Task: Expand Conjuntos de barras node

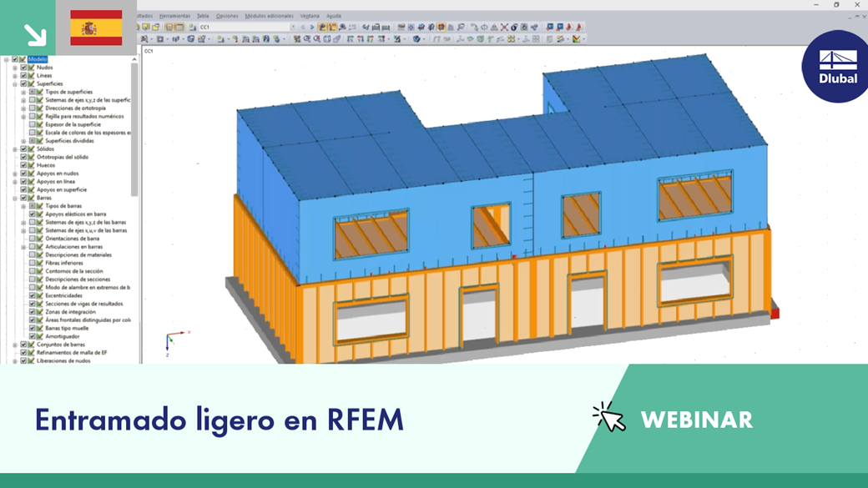Action: 15,345
